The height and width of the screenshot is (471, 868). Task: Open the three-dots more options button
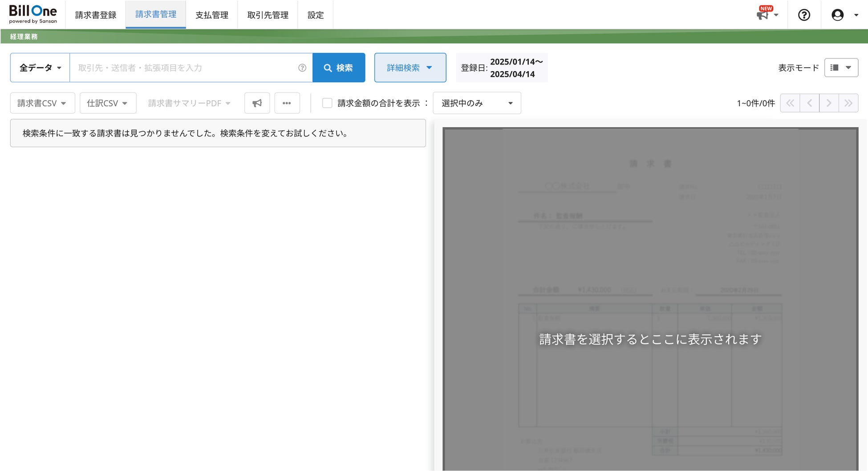pyautogui.click(x=287, y=103)
